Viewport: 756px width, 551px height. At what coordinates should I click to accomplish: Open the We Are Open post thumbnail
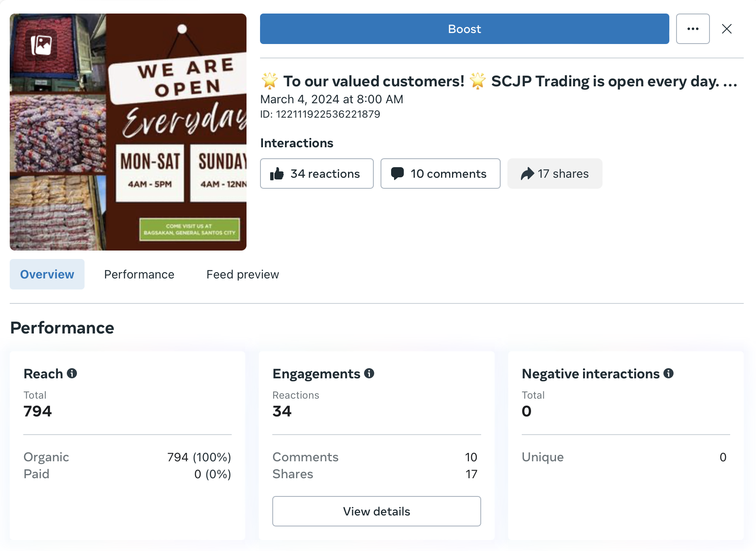(x=128, y=132)
